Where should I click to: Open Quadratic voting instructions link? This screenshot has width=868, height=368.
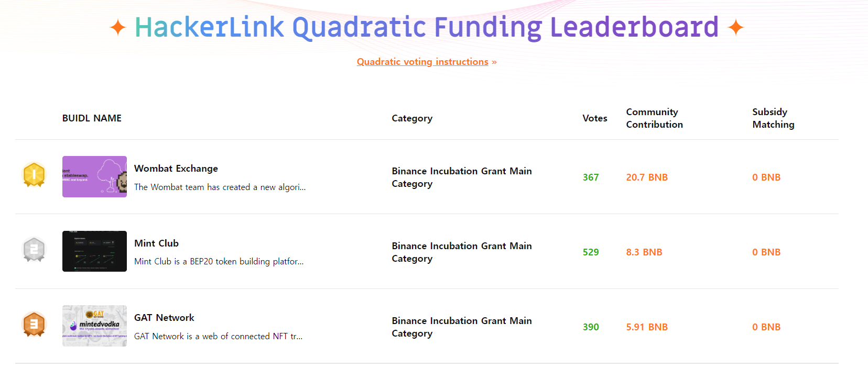tap(422, 62)
